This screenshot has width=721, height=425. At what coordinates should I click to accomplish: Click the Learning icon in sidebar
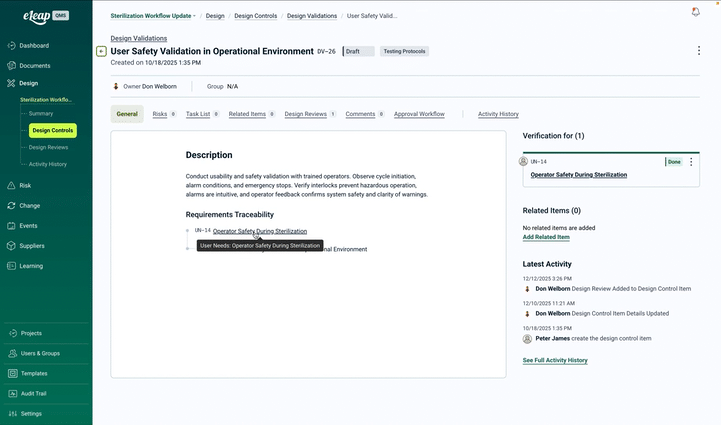11,266
